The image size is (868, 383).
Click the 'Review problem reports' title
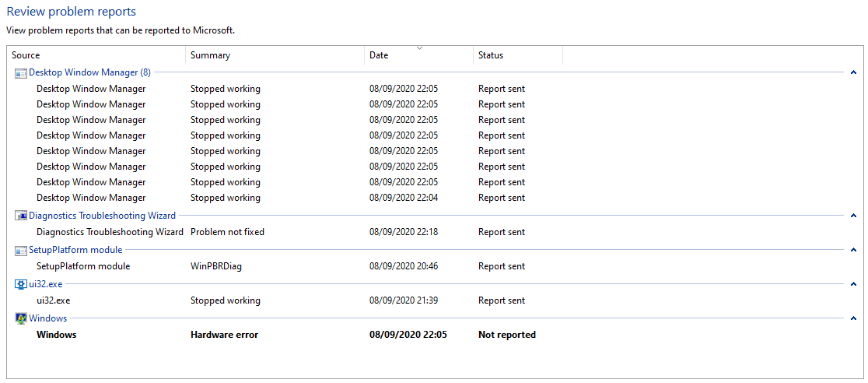click(71, 11)
